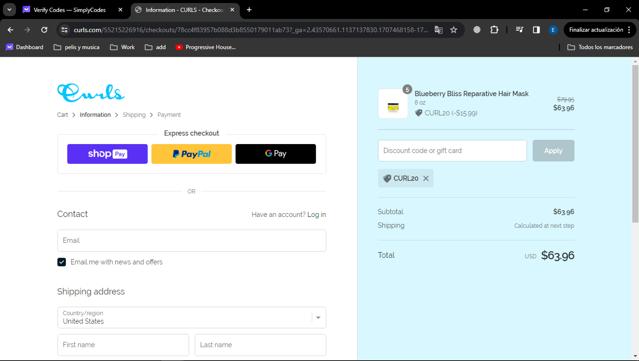Image resolution: width=639 pixels, height=361 pixels.
Task: Click the First name field
Action: (x=123, y=345)
